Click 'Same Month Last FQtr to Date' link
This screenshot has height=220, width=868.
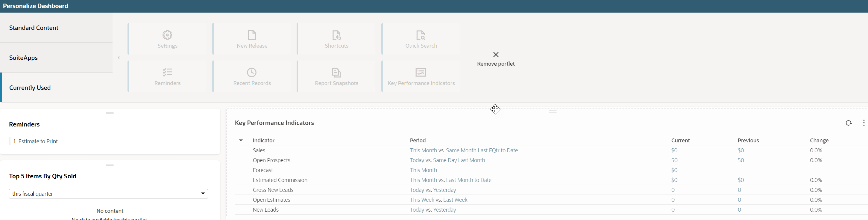482,150
